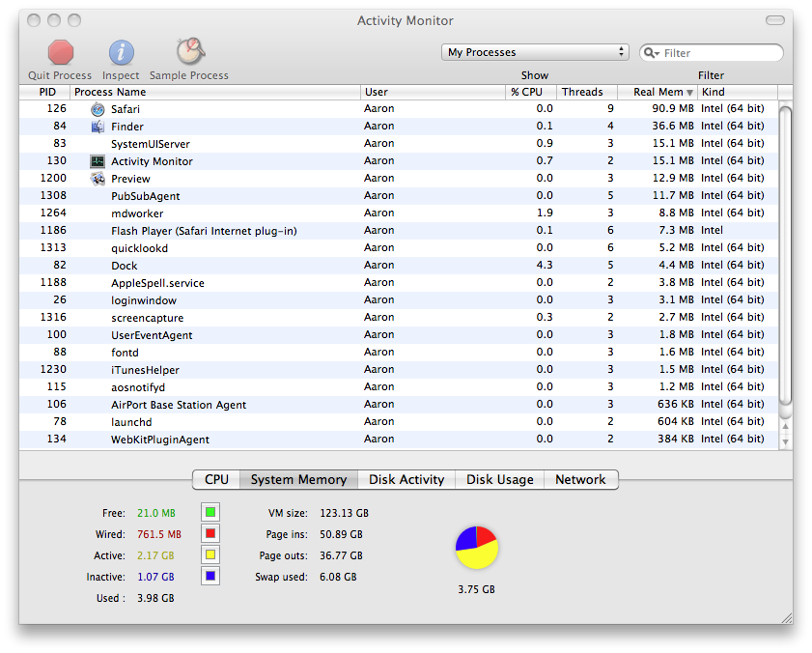
Task: Sort by the Kind column header
Action: (738, 92)
